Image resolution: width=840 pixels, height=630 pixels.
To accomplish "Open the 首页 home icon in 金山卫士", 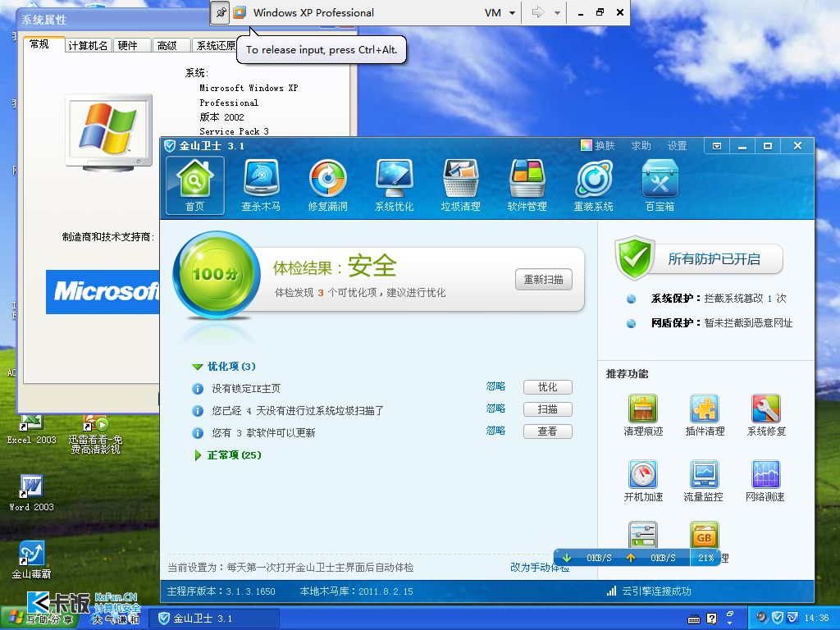I will [x=194, y=185].
